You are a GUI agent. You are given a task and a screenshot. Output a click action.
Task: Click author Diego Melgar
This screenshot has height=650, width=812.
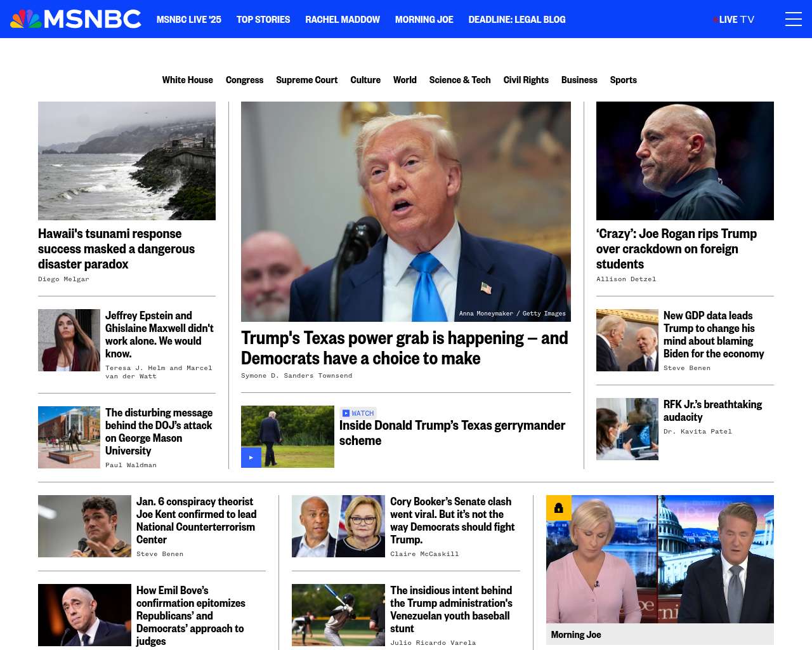point(63,279)
